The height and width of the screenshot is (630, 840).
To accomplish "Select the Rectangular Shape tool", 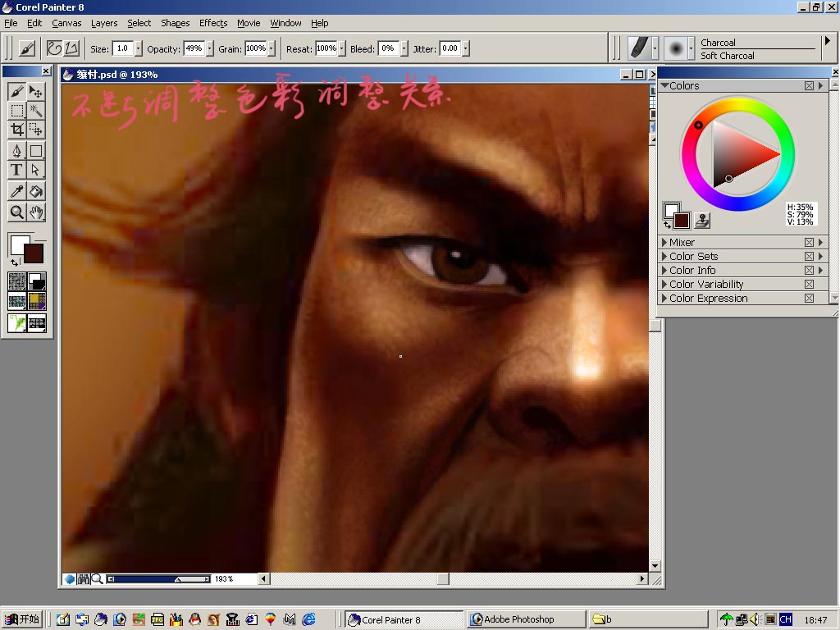I will pyautogui.click(x=36, y=151).
